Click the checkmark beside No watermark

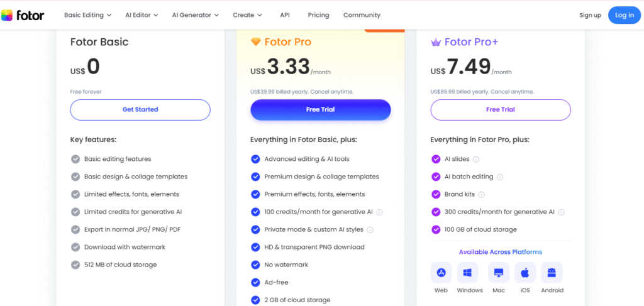[255, 265]
